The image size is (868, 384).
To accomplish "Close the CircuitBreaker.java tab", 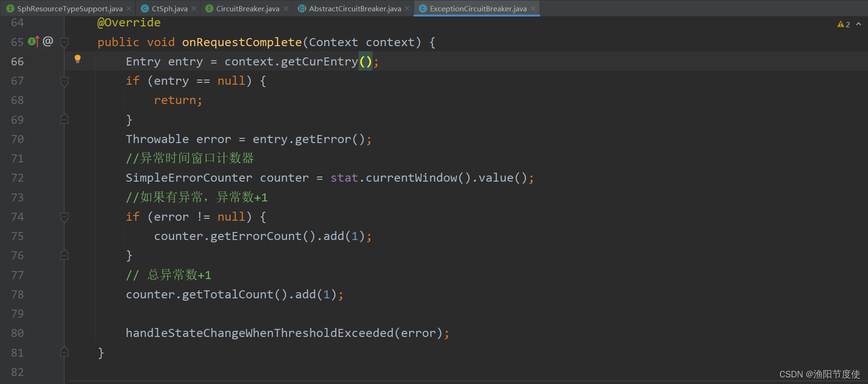I will click(286, 8).
